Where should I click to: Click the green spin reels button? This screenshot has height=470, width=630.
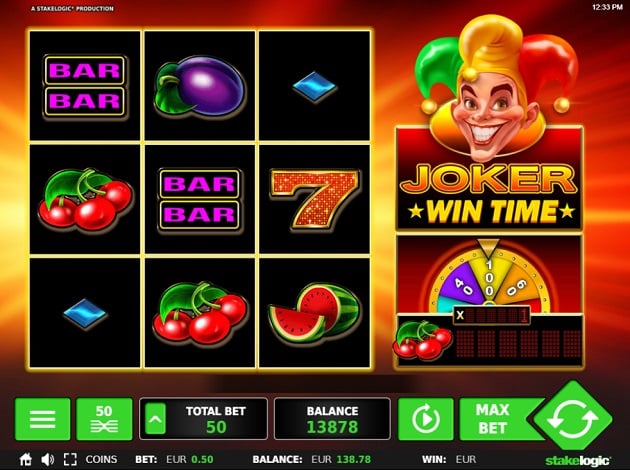(x=573, y=417)
